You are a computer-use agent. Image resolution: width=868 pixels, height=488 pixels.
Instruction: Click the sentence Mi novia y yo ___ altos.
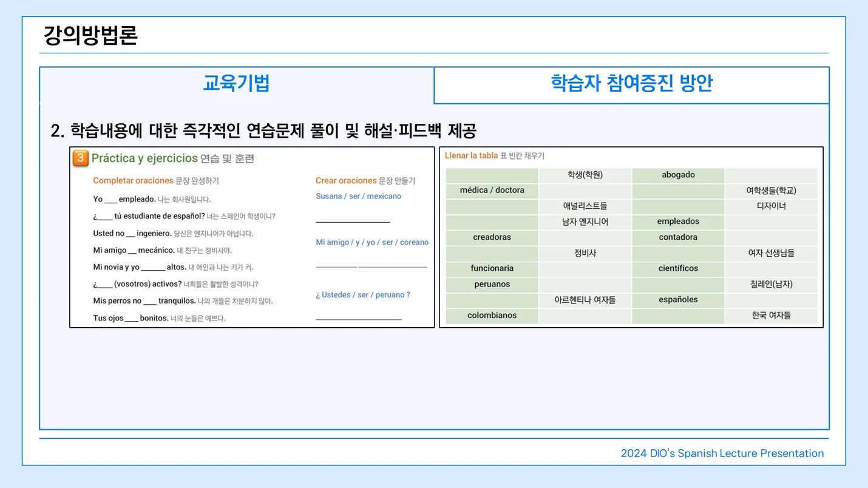[140, 267]
